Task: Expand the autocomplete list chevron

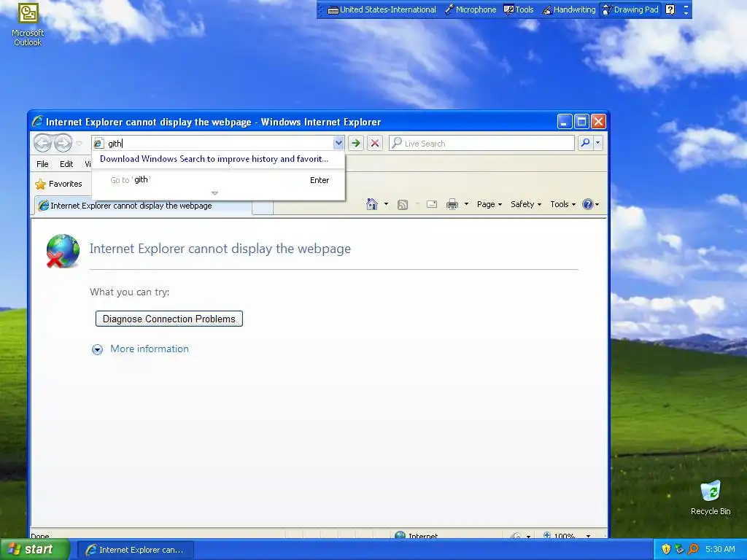Action: click(215, 193)
